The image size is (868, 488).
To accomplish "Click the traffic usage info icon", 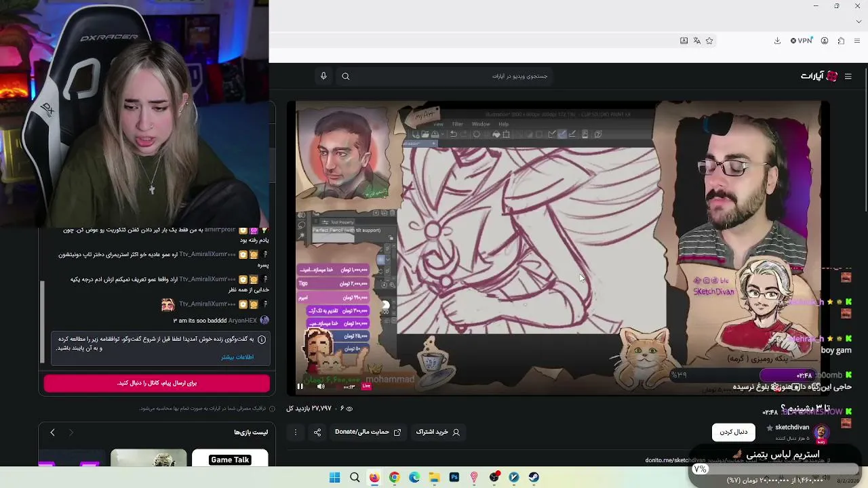I will 272,409.
